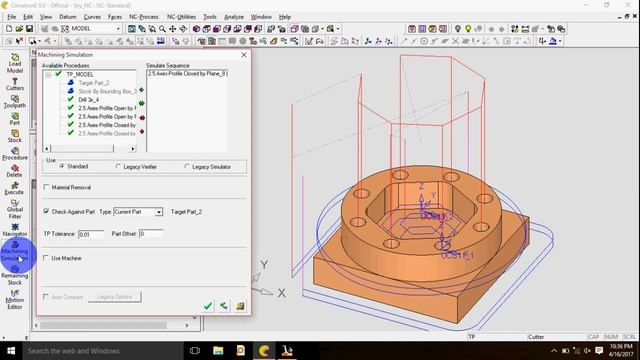The image size is (640, 360).
Task: Click the yellow icon beside the back-arrow
Action: [x=240, y=306]
